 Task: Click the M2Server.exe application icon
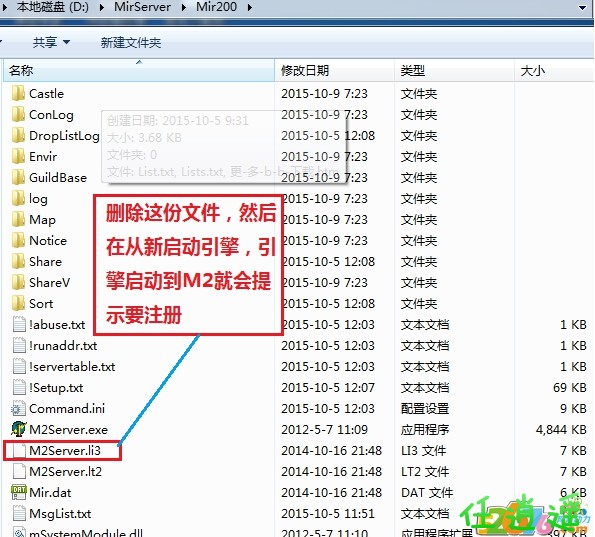tap(19, 429)
